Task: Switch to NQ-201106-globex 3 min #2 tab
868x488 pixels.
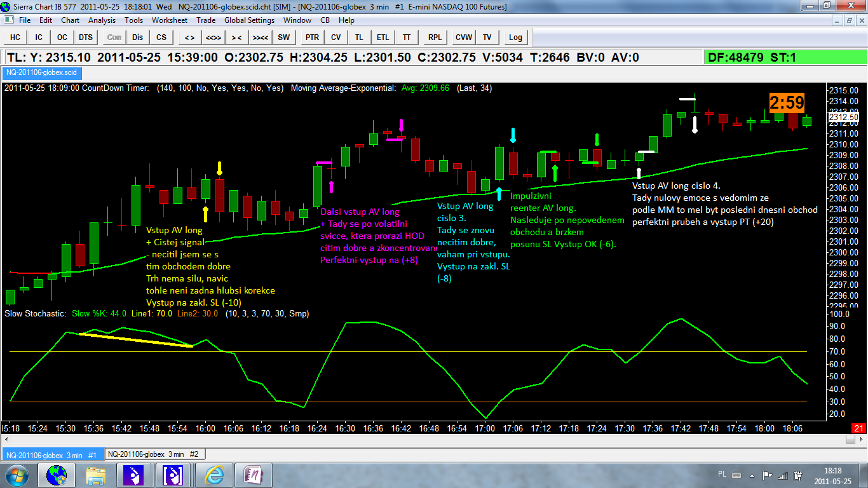Action: tap(154, 454)
